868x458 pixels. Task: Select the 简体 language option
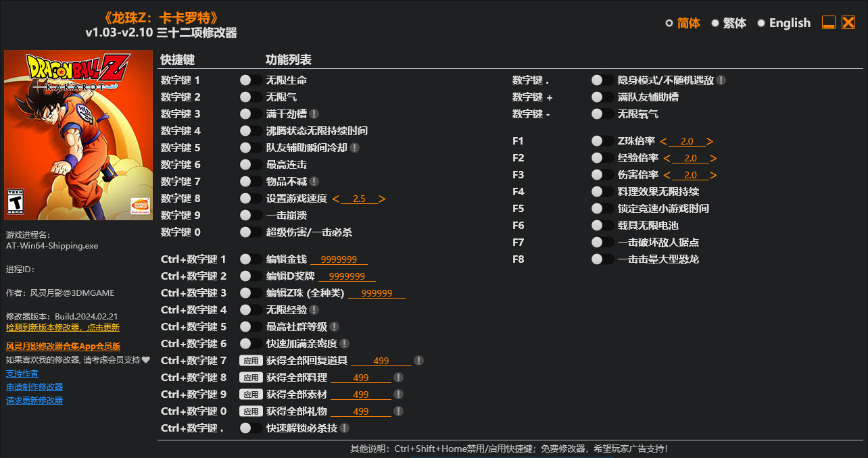669,22
